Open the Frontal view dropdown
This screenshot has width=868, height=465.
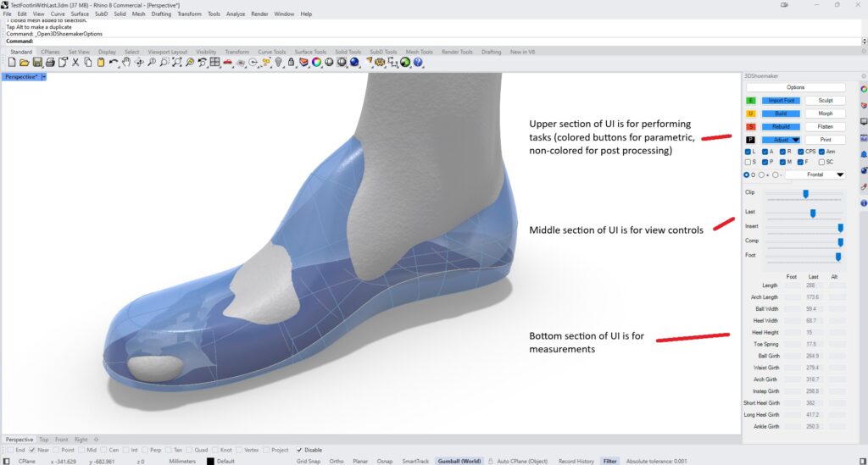[839, 174]
